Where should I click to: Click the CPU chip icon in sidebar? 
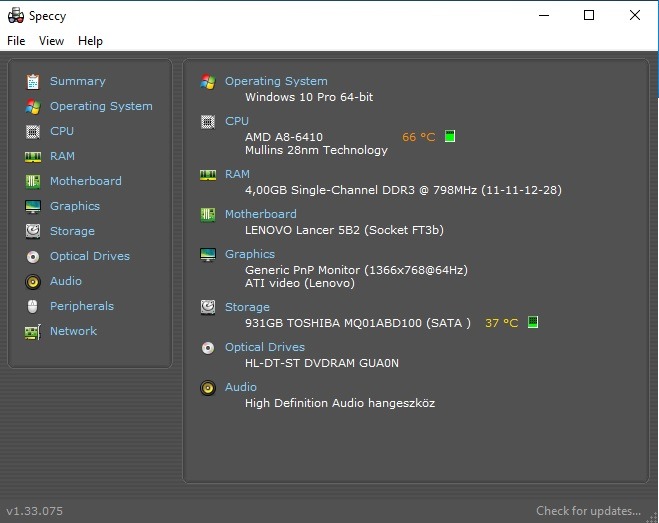[x=33, y=132]
